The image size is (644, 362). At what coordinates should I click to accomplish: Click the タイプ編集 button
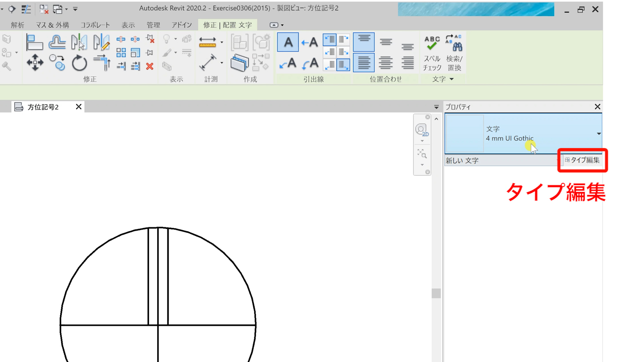tap(583, 160)
